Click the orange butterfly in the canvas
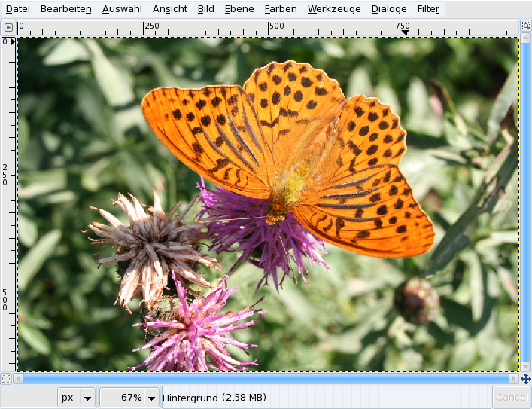532x409 pixels. coord(301,151)
